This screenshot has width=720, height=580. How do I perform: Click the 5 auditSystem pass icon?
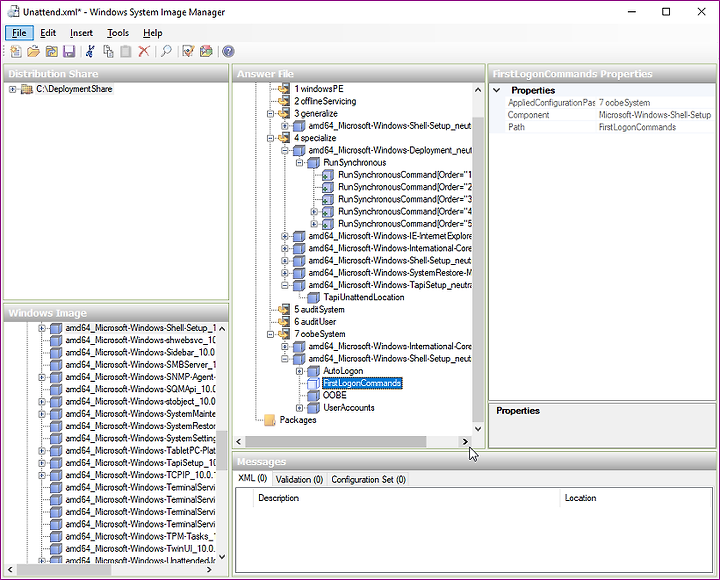click(x=284, y=310)
